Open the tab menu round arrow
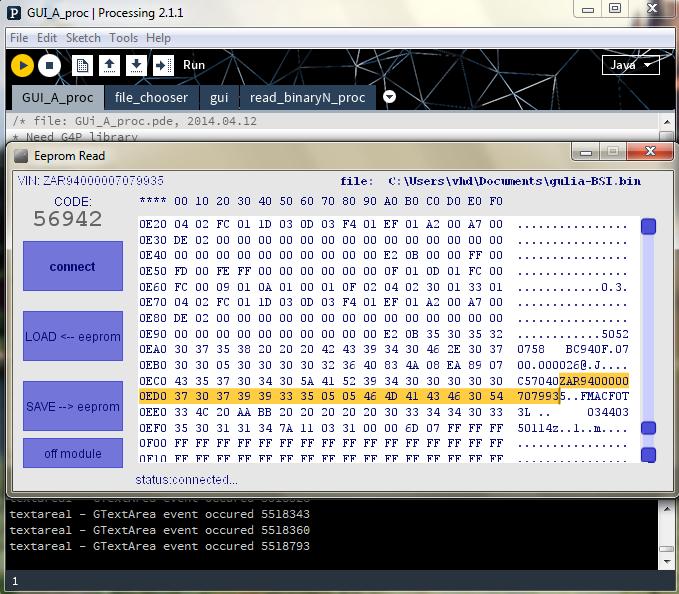Viewport: 679px width, 594px height. [389, 96]
